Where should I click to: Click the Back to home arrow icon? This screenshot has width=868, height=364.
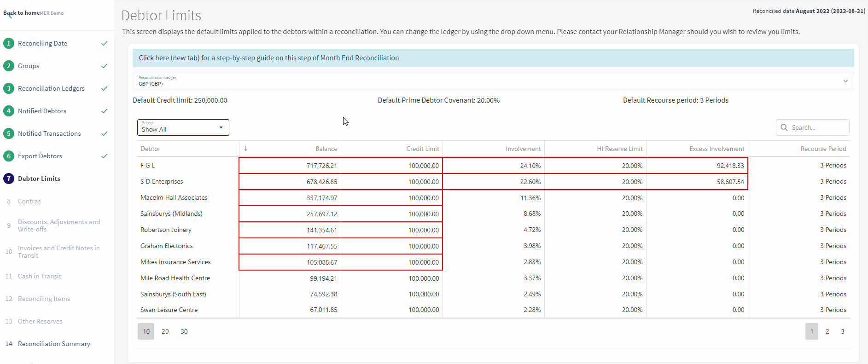pos(10,16)
